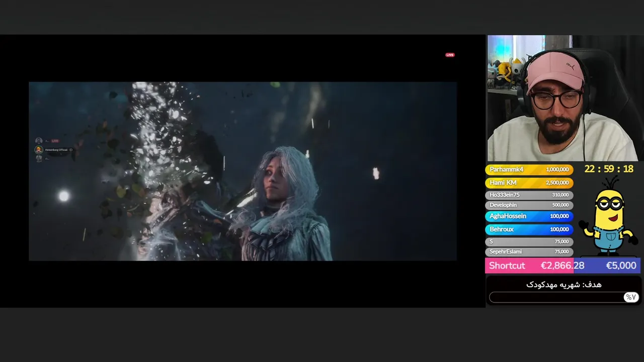644x362 pixels.
Task: Select the Behroux donor row
Action: tap(529, 229)
